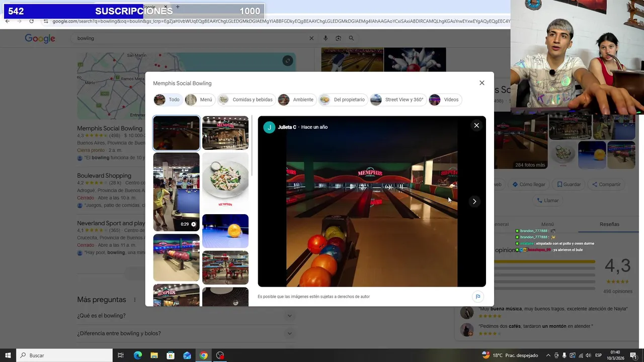The width and height of the screenshot is (644, 362).
Task: Open the red tables seating thumbnail
Action: (x=225, y=267)
